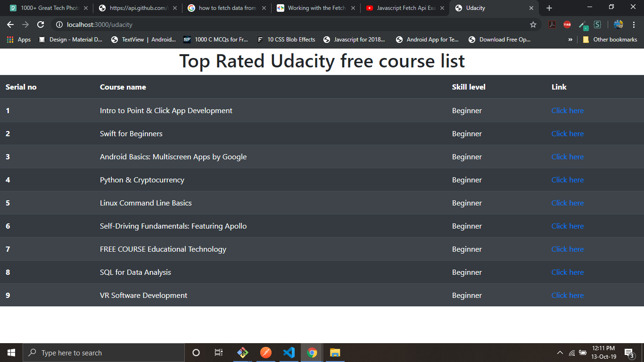Open the Wi-Fi network tray icon
The width and height of the screenshot is (644, 362).
click(x=572, y=353)
